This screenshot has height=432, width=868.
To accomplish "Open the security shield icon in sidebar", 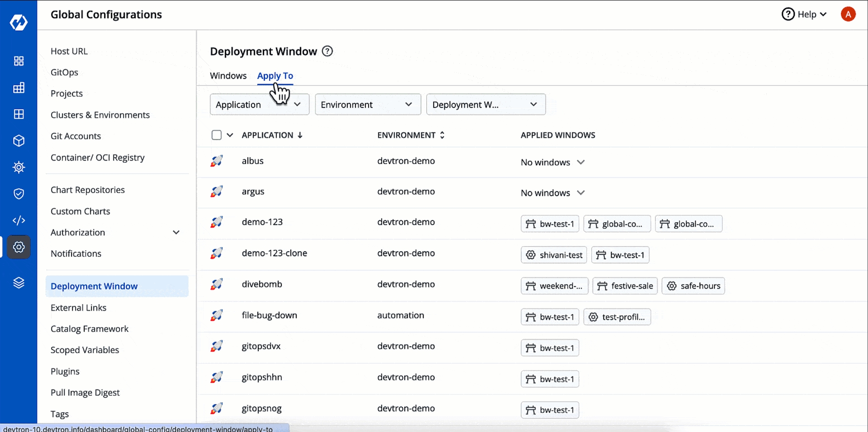I will [19, 194].
